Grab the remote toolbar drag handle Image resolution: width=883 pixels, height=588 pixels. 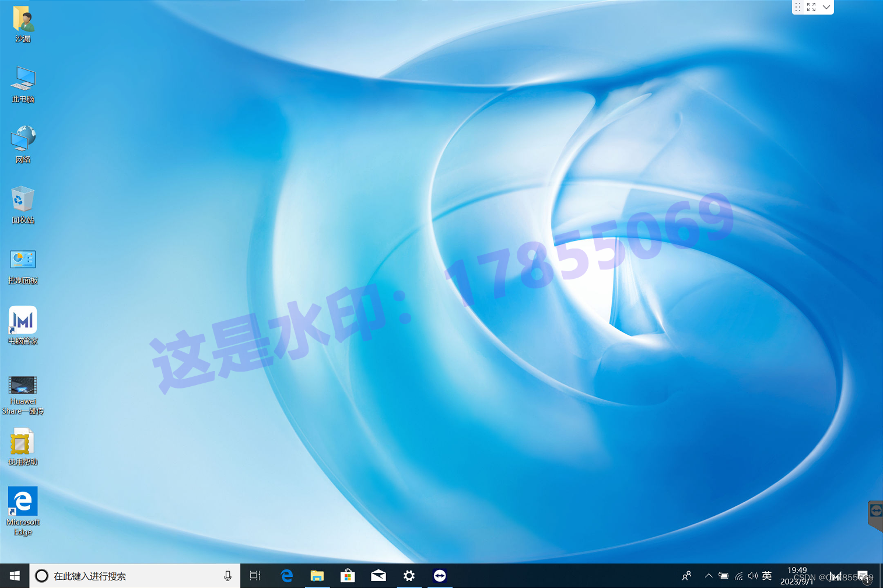point(798,7)
